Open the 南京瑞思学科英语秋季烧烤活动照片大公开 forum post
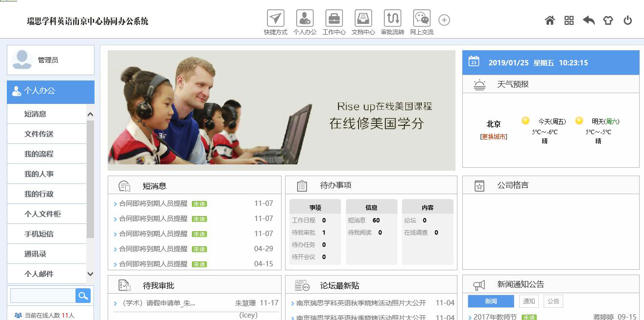The height and width of the screenshot is (320, 644). point(361,302)
